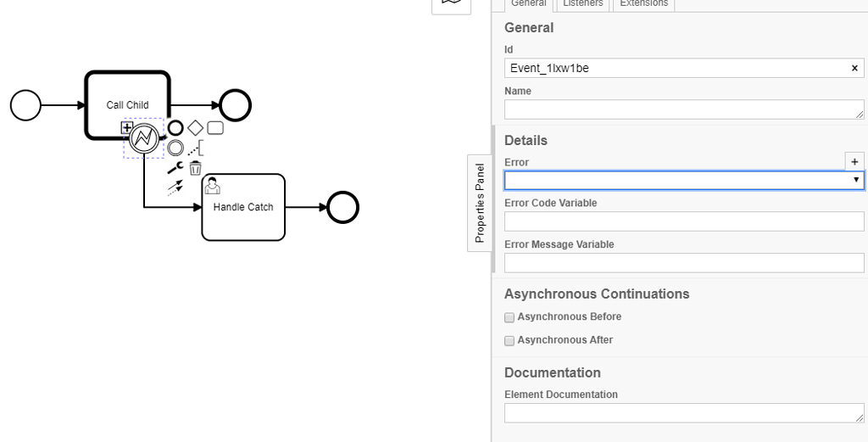Enable Asynchronous After checkbox

[509, 340]
